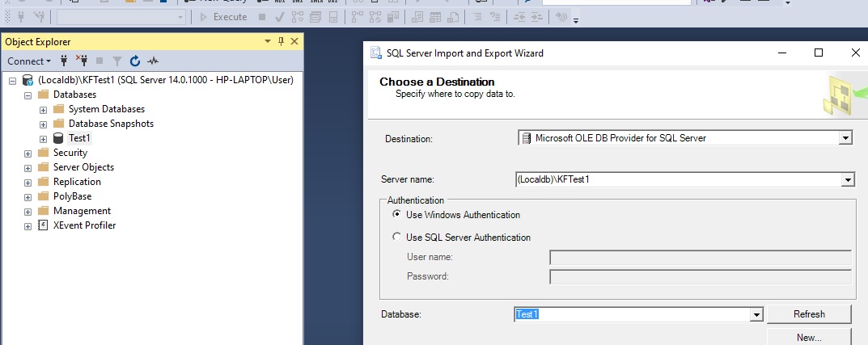Screen dimensions: 868x345
Task: Select the Results to File icon
Action: [453, 17]
